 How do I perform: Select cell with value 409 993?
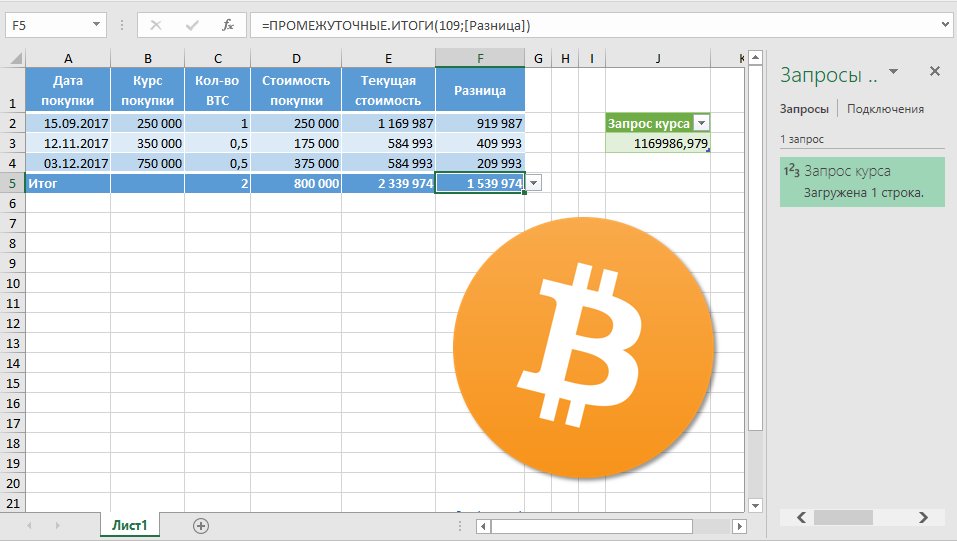tap(480, 143)
